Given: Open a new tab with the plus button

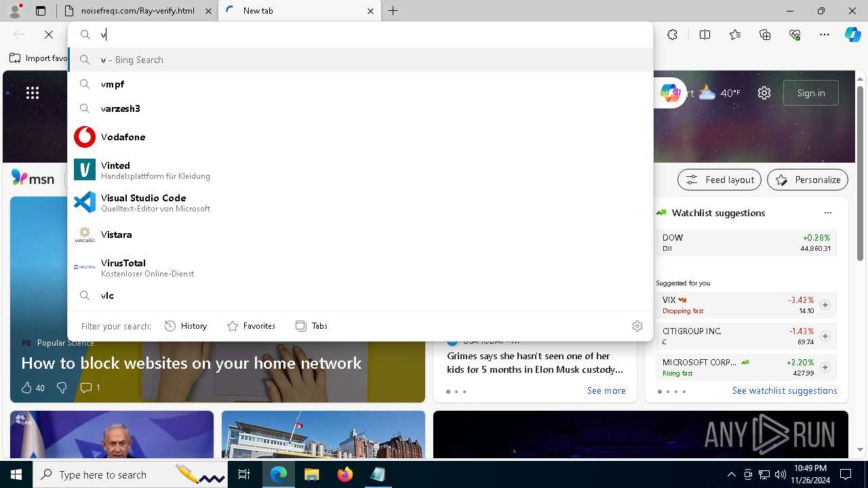Looking at the screenshot, I should 393,11.
